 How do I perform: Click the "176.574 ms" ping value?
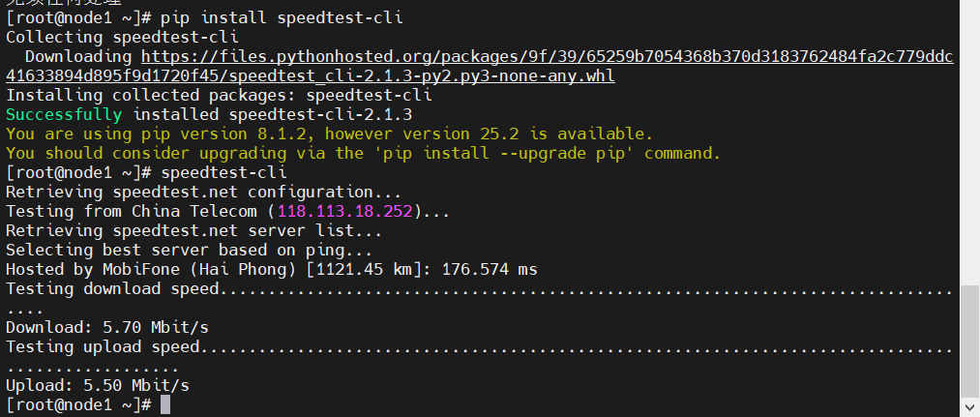coord(489,269)
